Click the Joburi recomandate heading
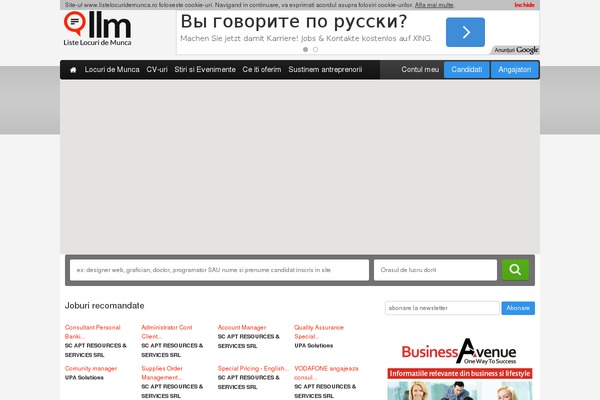 coord(104,306)
